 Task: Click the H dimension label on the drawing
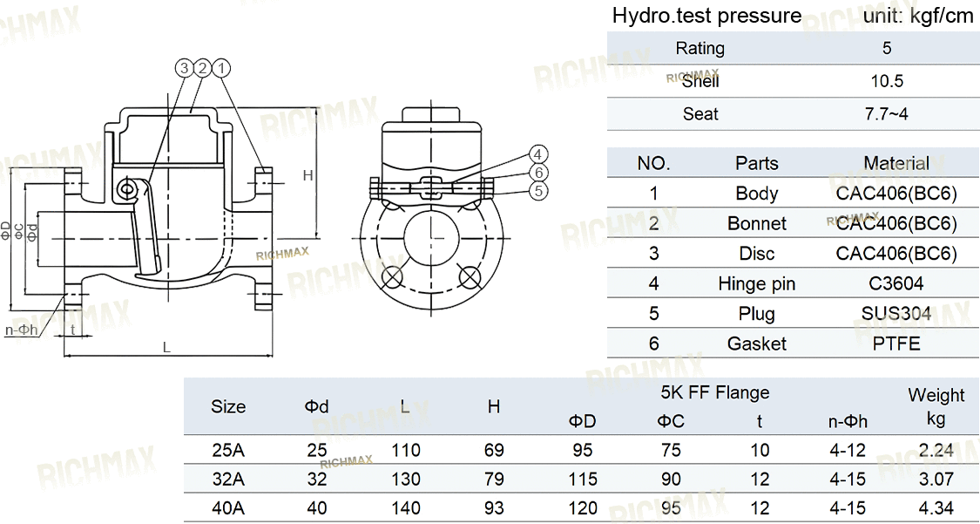pos(307,175)
